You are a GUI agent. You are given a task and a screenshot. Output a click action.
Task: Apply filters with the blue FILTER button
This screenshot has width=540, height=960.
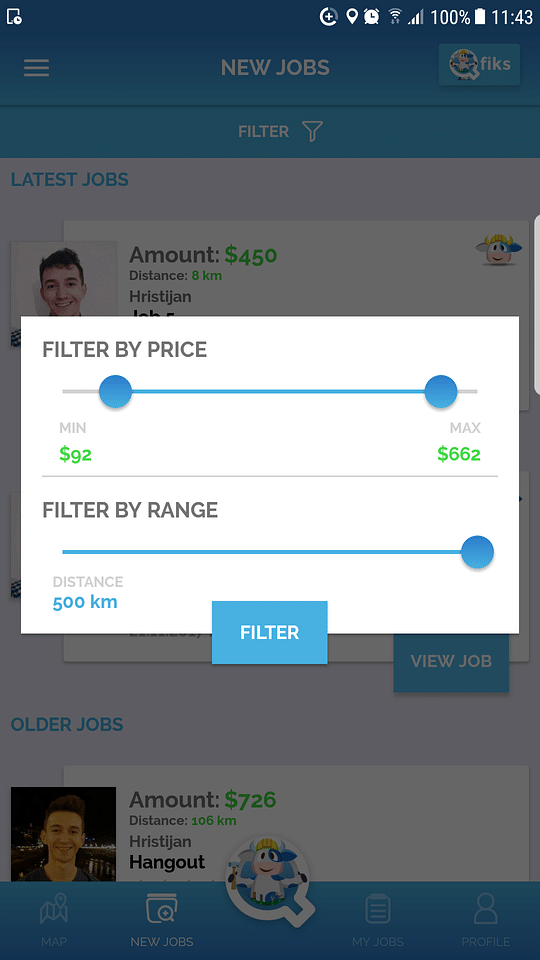click(269, 632)
